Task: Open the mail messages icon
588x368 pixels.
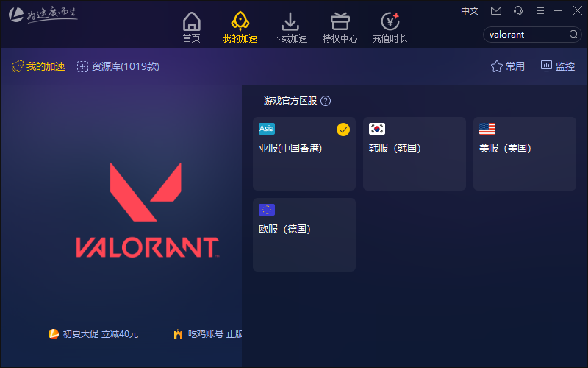Action: pos(495,10)
